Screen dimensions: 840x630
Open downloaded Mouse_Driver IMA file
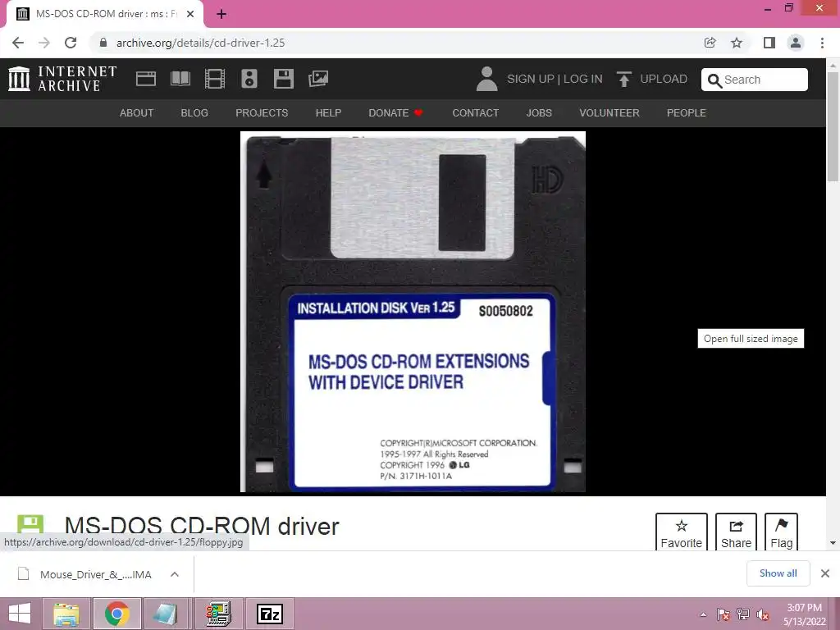[95, 574]
